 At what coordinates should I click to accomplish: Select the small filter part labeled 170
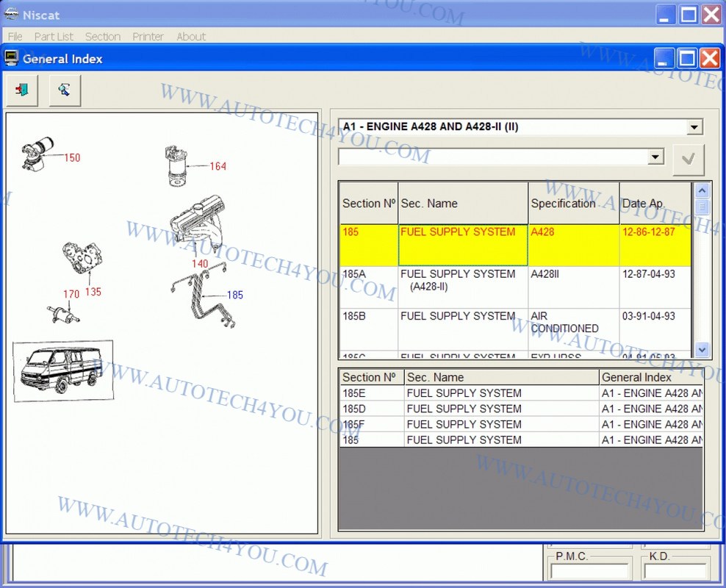(63, 313)
